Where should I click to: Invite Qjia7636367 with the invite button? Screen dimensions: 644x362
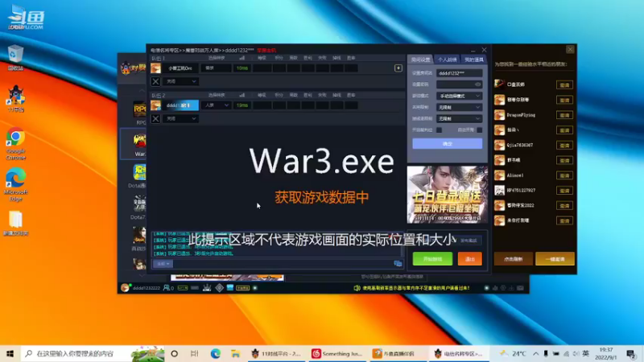(x=564, y=146)
